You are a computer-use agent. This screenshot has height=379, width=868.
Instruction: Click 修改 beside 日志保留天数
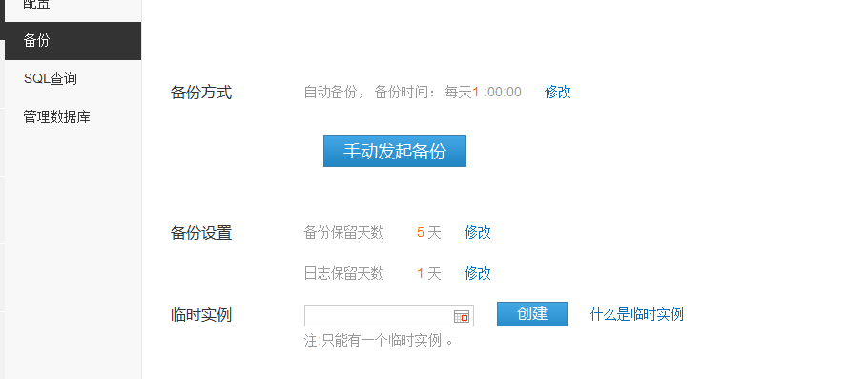coord(478,273)
